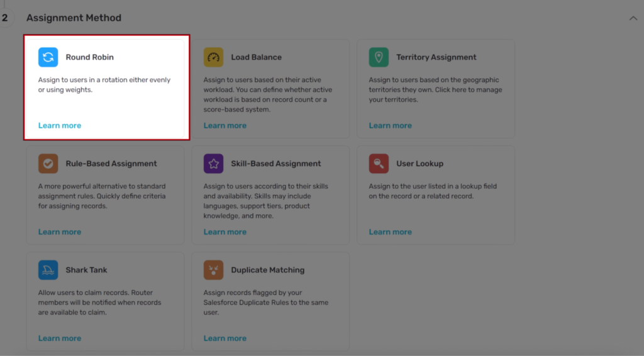Click the Round Robin rotation arrows icon
644x356 pixels.
(x=48, y=57)
